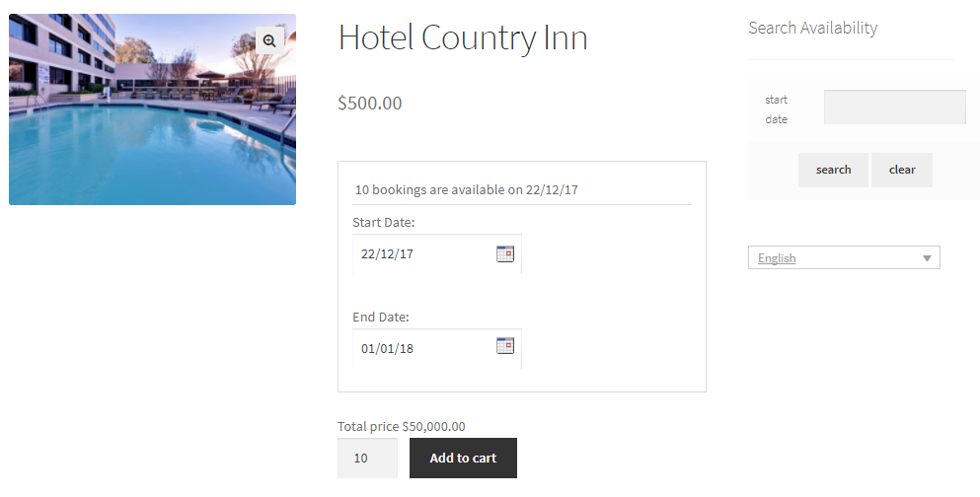Click the Total price $50,000.00 text
Image resolution: width=980 pixels, height=497 pixels.
click(x=402, y=426)
